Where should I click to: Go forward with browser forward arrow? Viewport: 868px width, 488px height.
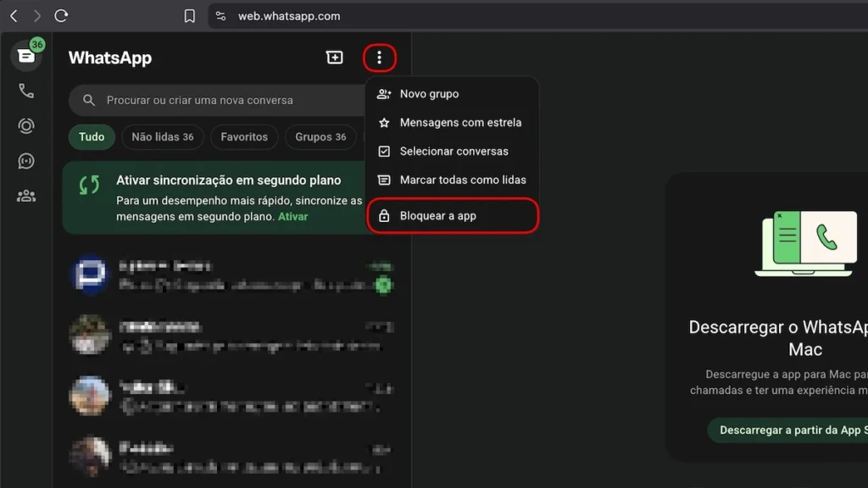pyautogui.click(x=37, y=16)
